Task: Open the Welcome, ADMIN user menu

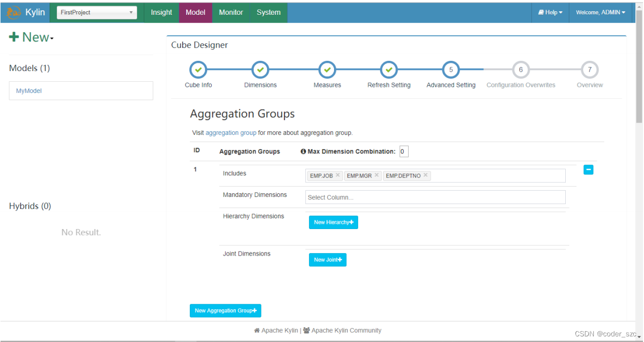Action: click(601, 12)
